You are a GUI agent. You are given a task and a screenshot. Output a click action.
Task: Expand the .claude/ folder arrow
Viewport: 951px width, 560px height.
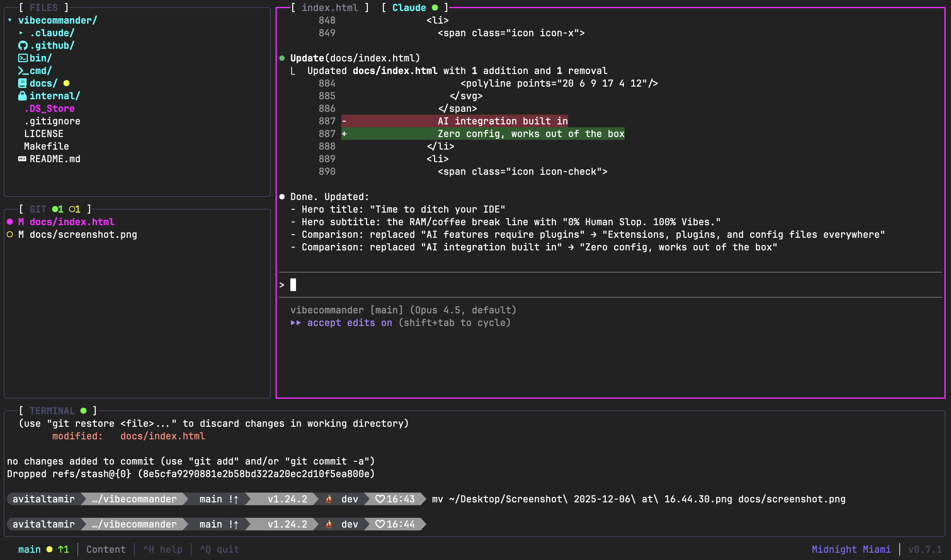[21, 33]
